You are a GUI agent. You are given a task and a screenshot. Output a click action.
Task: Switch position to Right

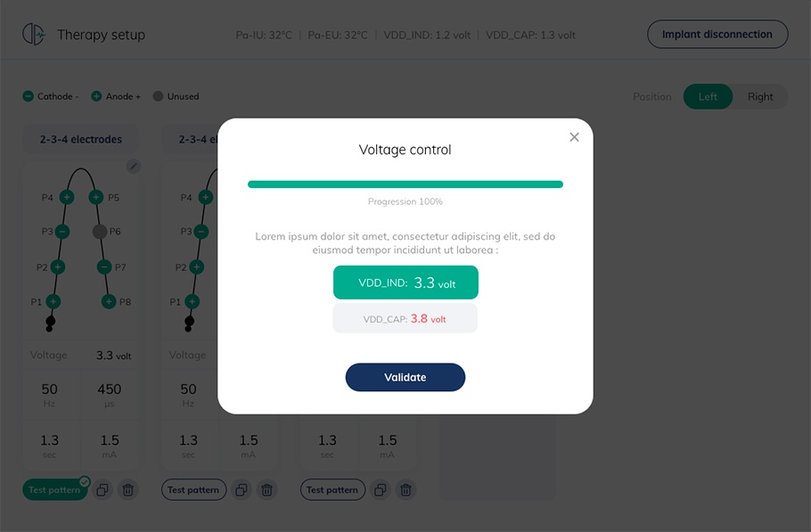[760, 96]
